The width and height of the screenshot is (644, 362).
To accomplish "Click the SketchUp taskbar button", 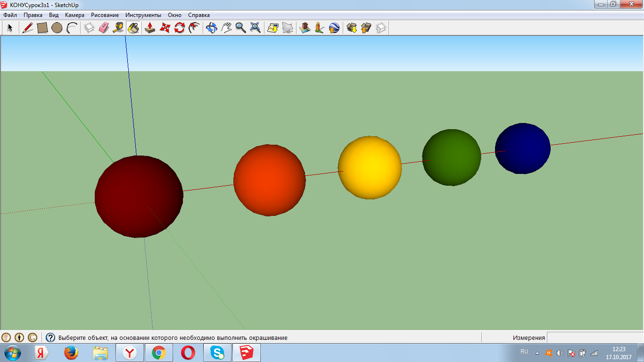I will [247, 353].
